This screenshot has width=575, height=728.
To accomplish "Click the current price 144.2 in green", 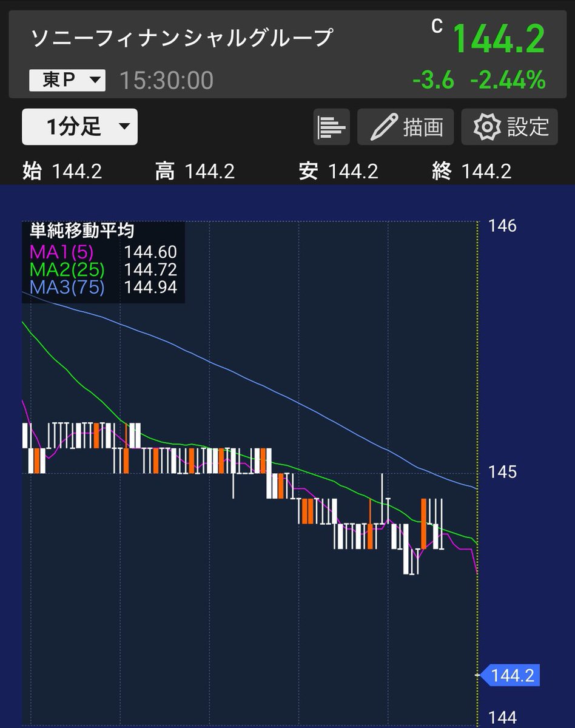I will [499, 38].
